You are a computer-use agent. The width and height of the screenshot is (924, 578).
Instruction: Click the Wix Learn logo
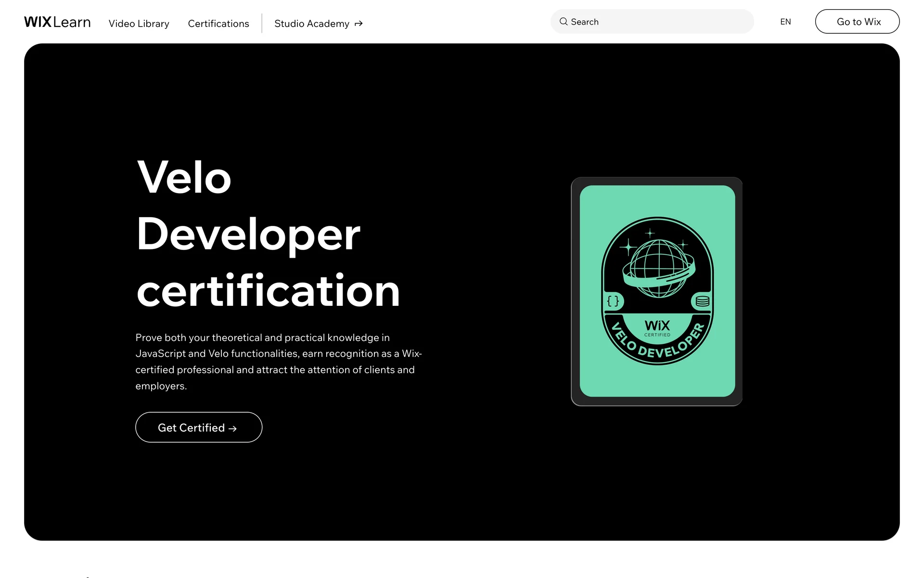(x=57, y=22)
